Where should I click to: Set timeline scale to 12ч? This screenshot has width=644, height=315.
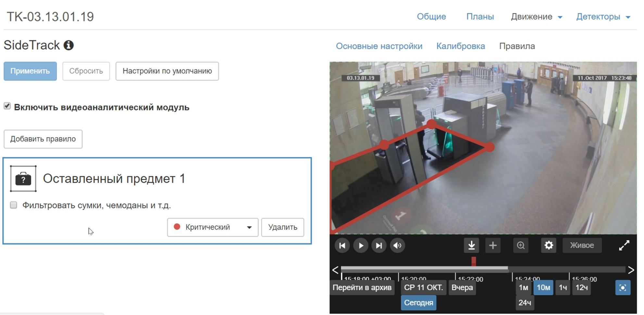click(582, 288)
